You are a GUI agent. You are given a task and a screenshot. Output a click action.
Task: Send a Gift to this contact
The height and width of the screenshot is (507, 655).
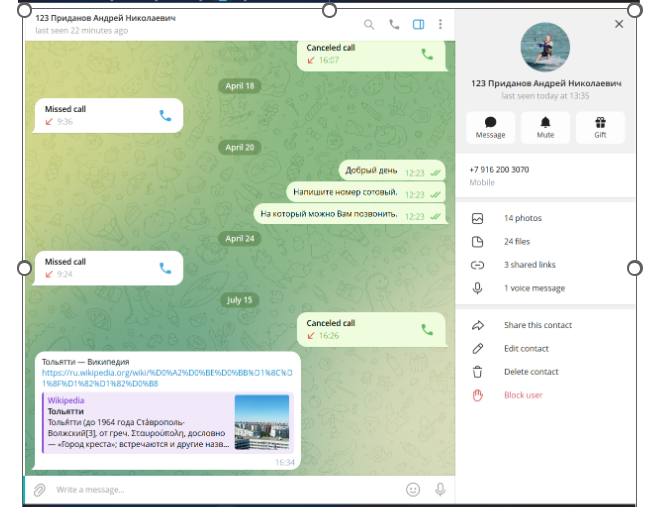click(600, 127)
